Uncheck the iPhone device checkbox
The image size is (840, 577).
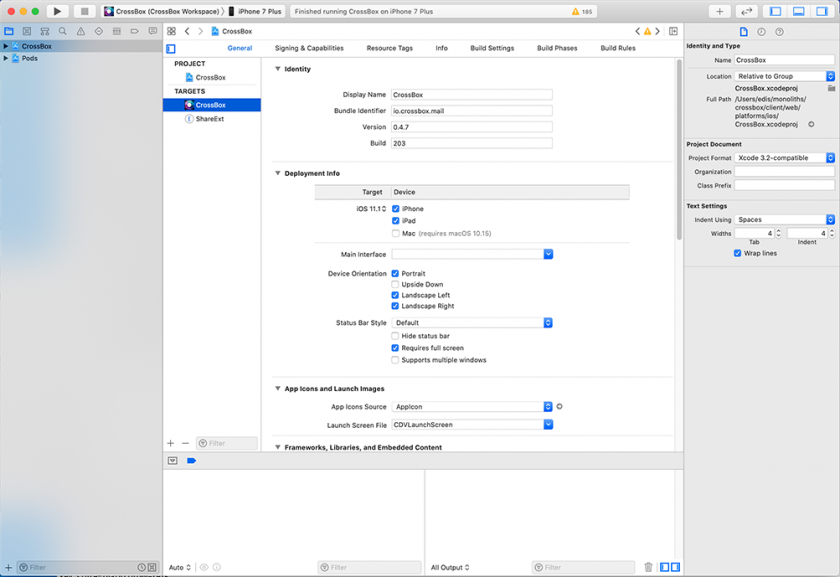click(x=395, y=208)
